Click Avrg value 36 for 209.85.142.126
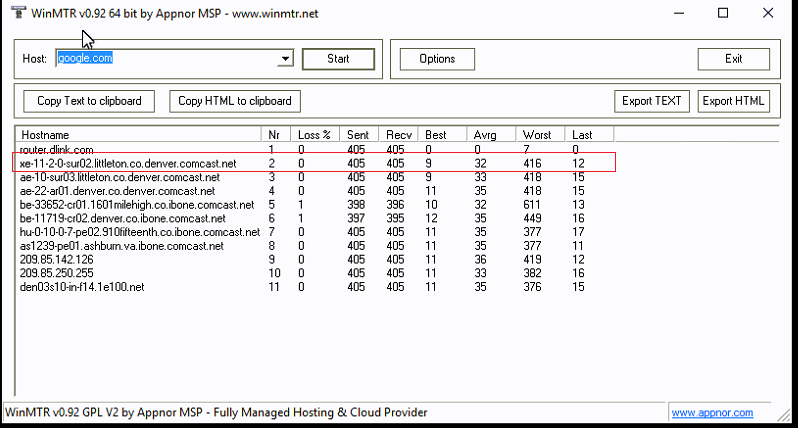798x428 pixels. (x=480, y=260)
